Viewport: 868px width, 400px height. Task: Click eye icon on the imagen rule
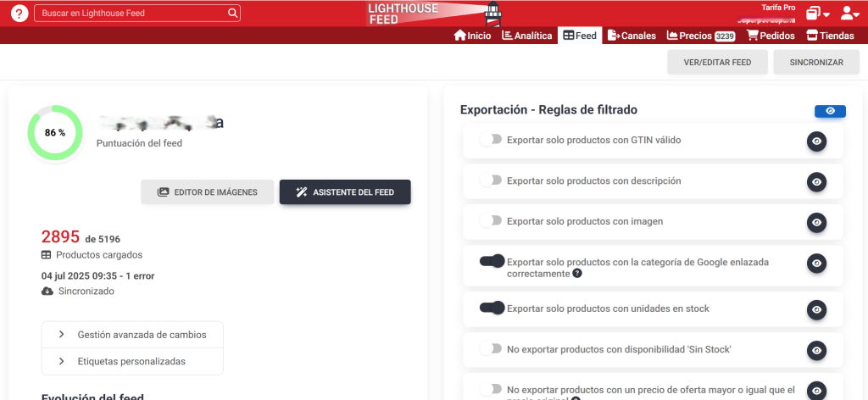pos(816,223)
